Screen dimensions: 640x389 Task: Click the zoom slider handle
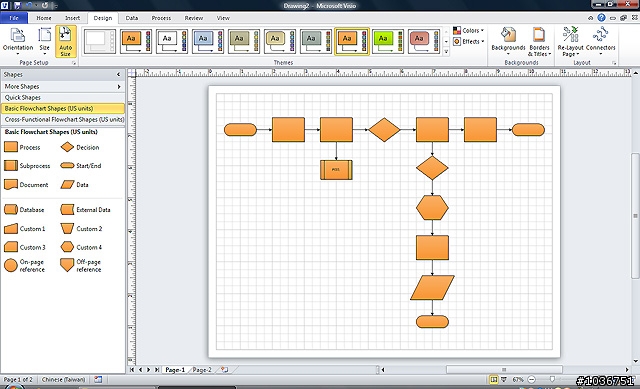pyautogui.click(x=552, y=380)
